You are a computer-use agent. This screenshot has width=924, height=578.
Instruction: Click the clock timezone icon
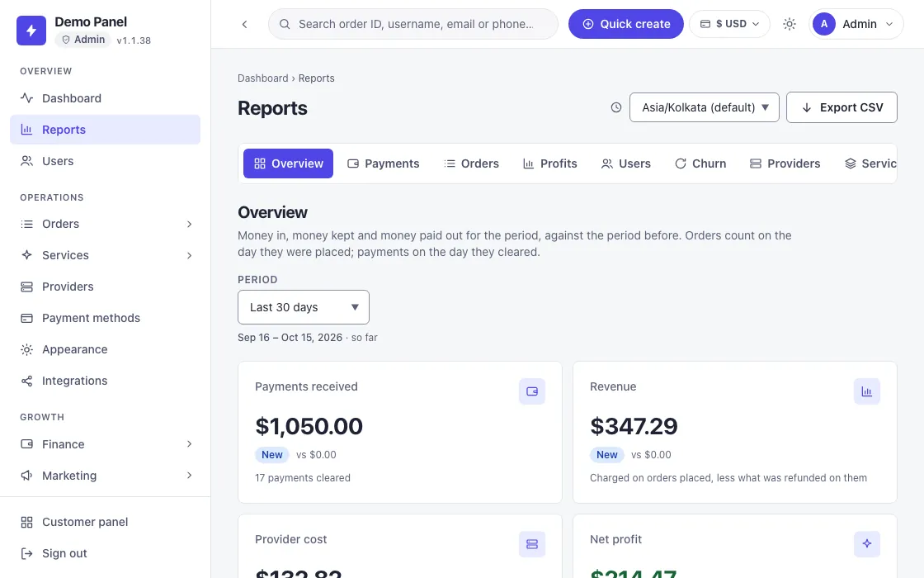point(615,107)
